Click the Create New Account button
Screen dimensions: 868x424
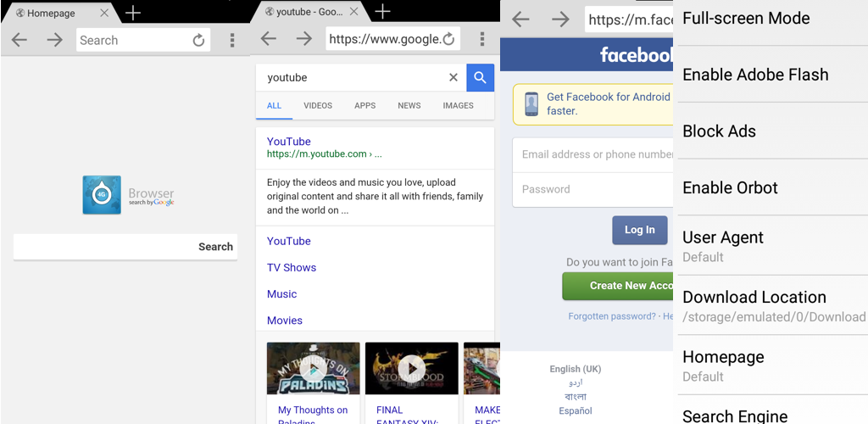[618, 286]
